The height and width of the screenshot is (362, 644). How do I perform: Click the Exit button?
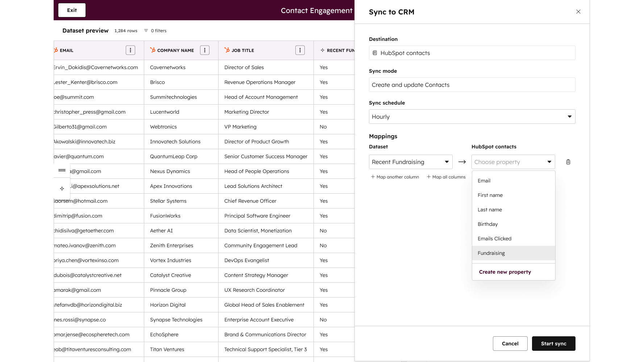click(72, 10)
